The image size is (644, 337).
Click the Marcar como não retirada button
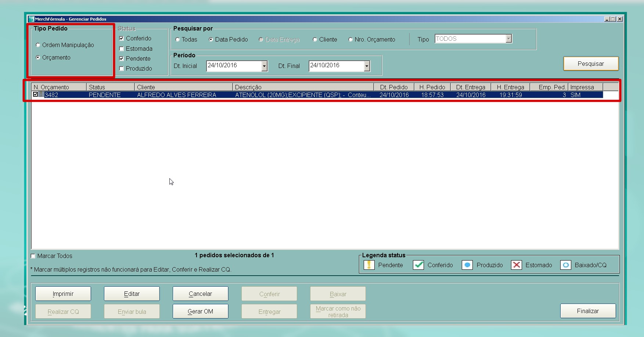pyautogui.click(x=338, y=311)
